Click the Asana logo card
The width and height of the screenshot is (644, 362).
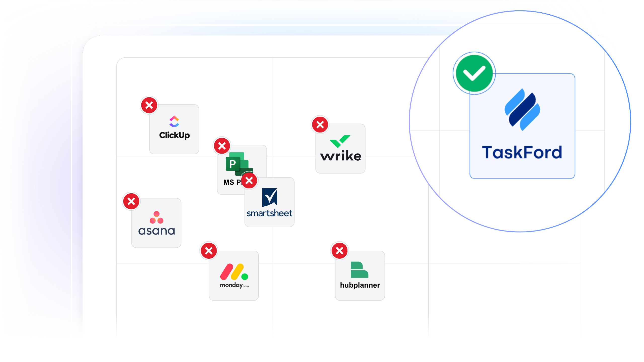(x=156, y=223)
